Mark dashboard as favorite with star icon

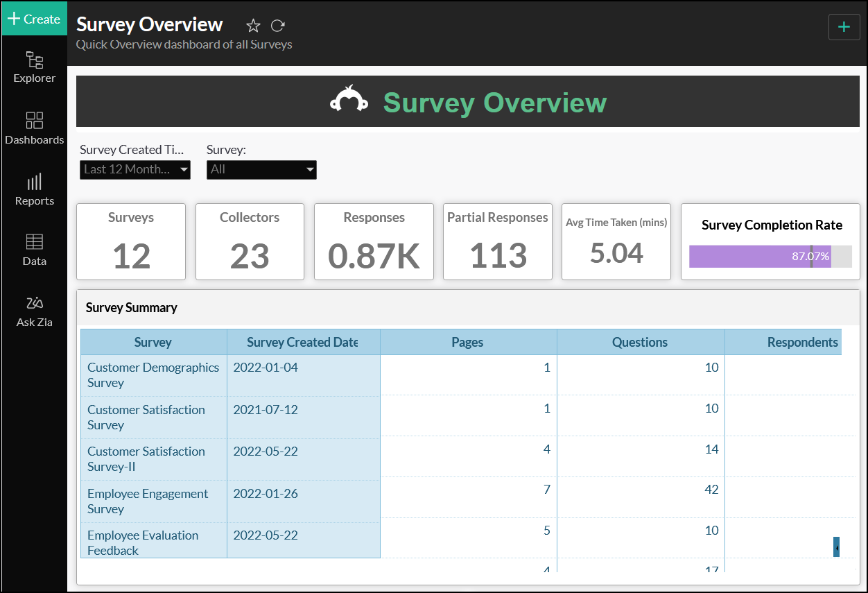click(x=253, y=26)
